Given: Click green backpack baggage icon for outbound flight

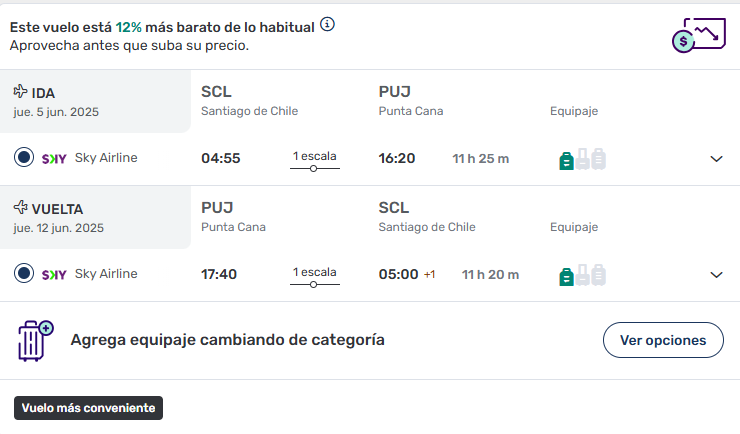Looking at the screenshot, I should (x=566, y=161).
